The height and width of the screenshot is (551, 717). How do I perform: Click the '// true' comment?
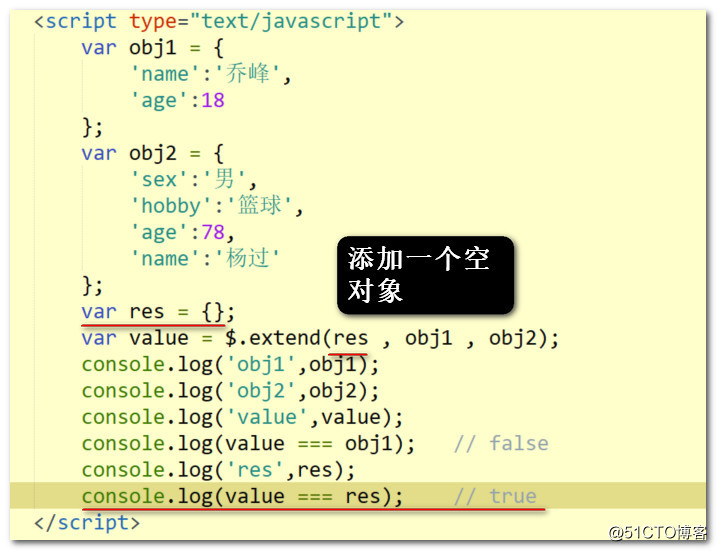495,496
